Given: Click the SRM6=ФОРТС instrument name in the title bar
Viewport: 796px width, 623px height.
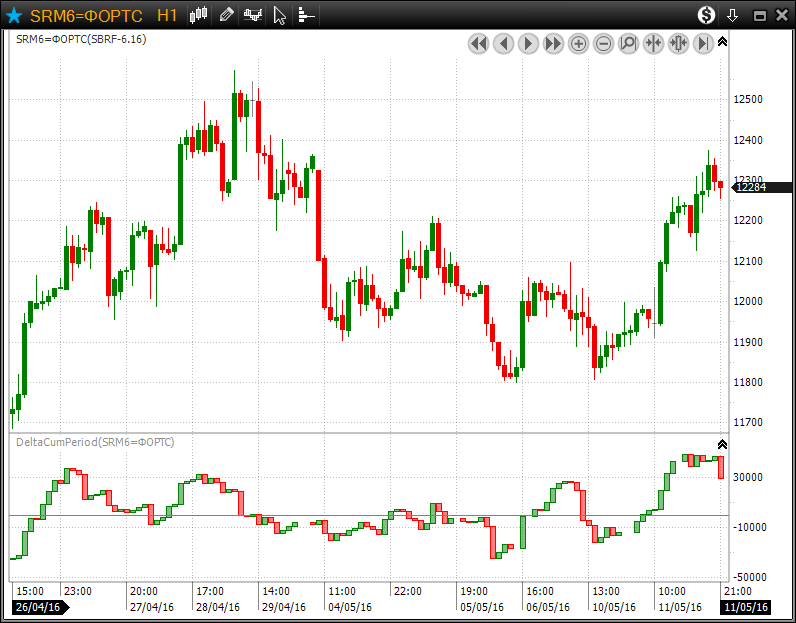Looking at the screenshot, I should click(86, 16).
